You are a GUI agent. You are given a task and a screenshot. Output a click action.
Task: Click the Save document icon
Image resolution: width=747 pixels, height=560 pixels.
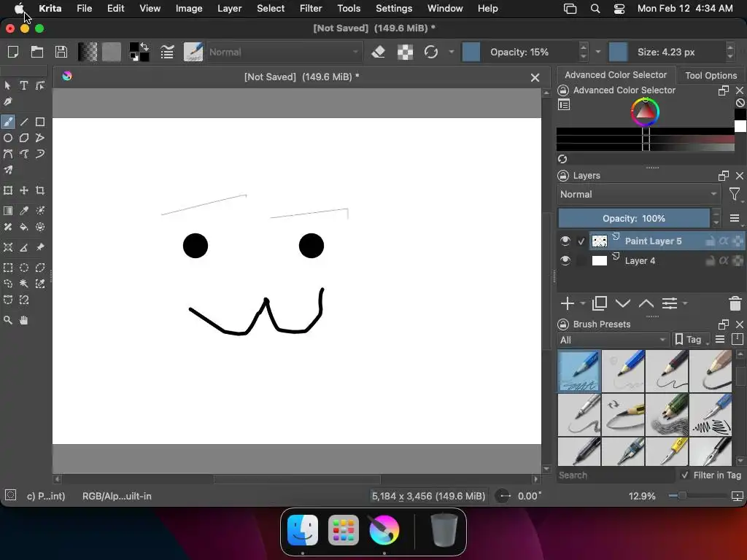click(x=61, y=52)
